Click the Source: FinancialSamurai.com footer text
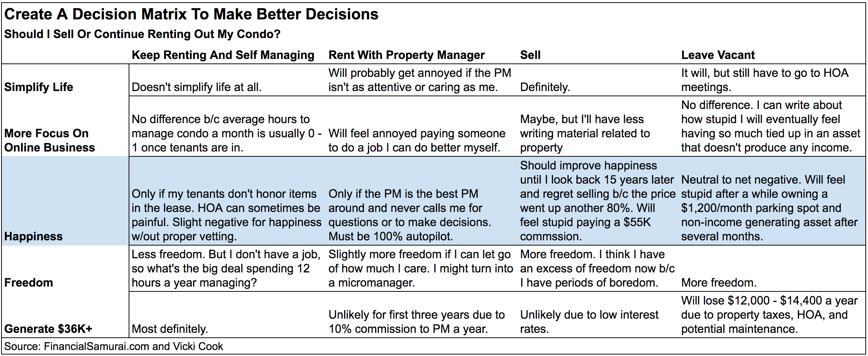Screen dimensions: 868x356 tap(113, 347)
